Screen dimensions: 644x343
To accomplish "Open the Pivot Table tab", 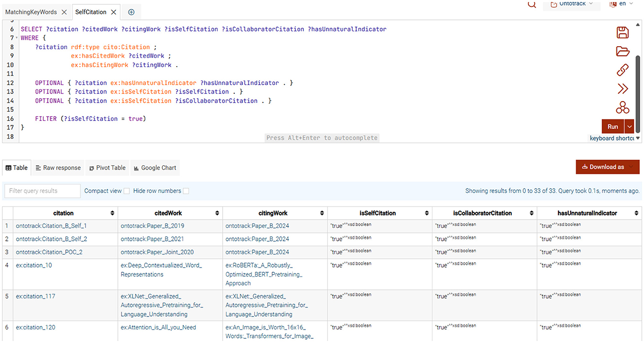I will [x=106, y=168].
